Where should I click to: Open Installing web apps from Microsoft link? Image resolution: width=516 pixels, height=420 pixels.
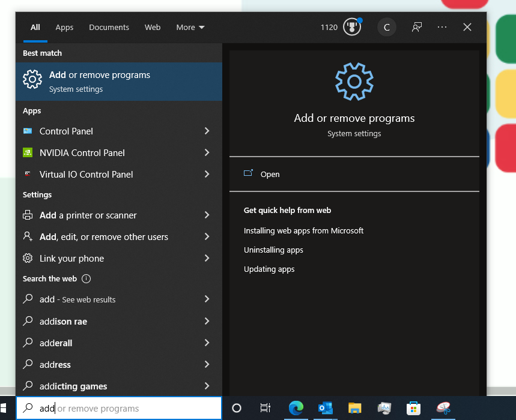[x=303, y=231]
